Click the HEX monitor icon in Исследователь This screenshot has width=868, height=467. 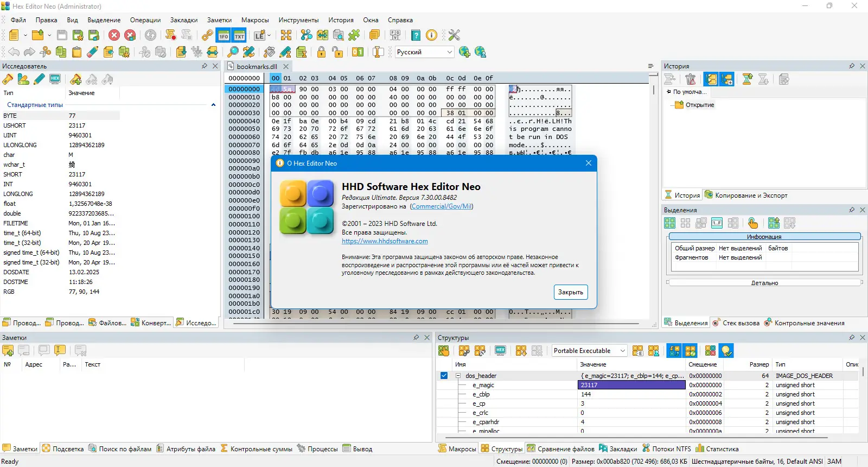point(55,79)
